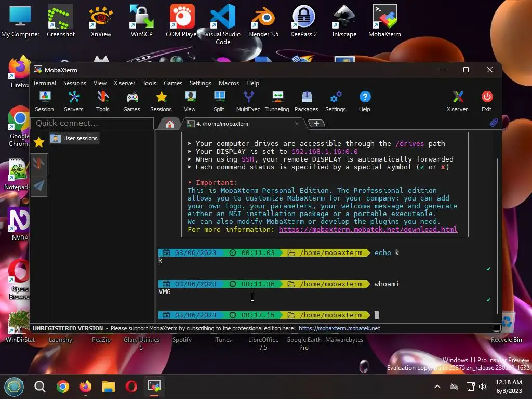Open the Tools menu
The width and height of the screenshot is (532, 399).
point(149,83)
